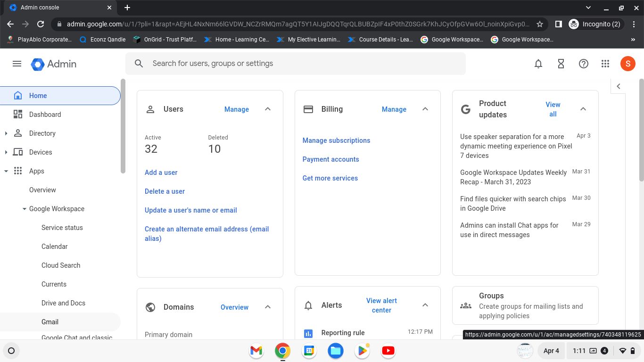Click the Reporting rule alert icon
Image resolution: width=644 pixels, height=362 pixels.
coord(308,334)
